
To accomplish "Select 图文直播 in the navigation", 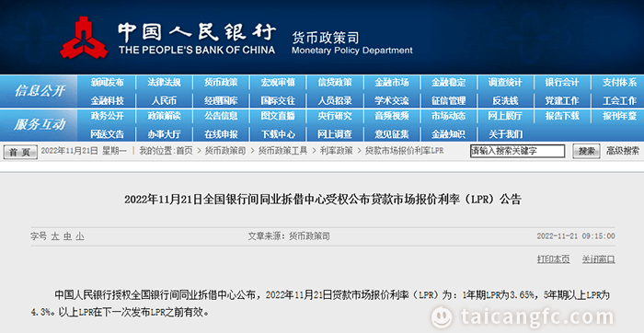I will (278, 116).
